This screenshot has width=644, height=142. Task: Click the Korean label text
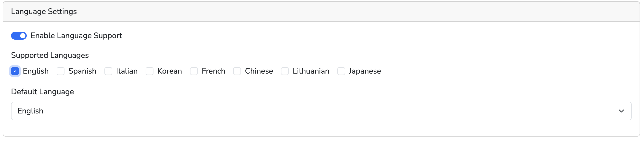[169, 71]
